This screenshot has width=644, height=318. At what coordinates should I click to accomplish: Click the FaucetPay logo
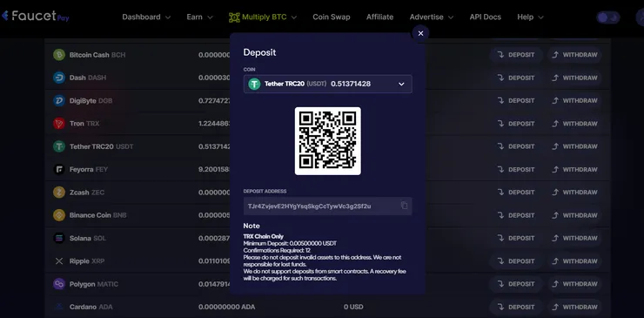tap(35, 16)
